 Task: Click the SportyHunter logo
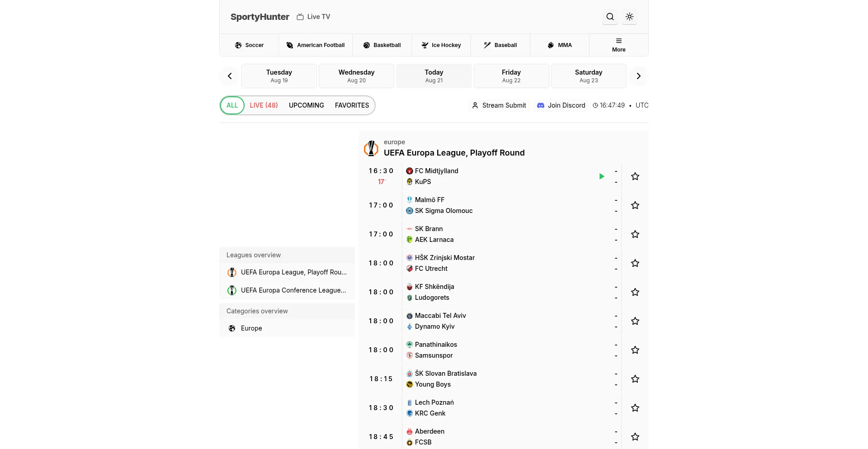[x=260, y=17]
